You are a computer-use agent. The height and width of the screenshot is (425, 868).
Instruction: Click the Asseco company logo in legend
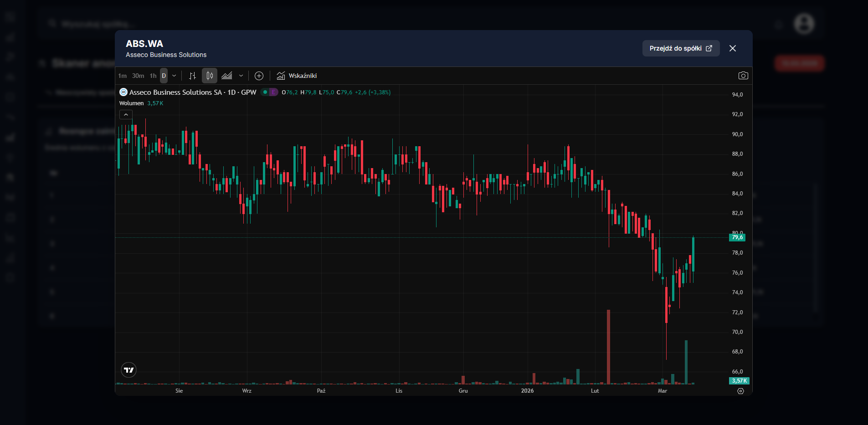coord(123,92)
